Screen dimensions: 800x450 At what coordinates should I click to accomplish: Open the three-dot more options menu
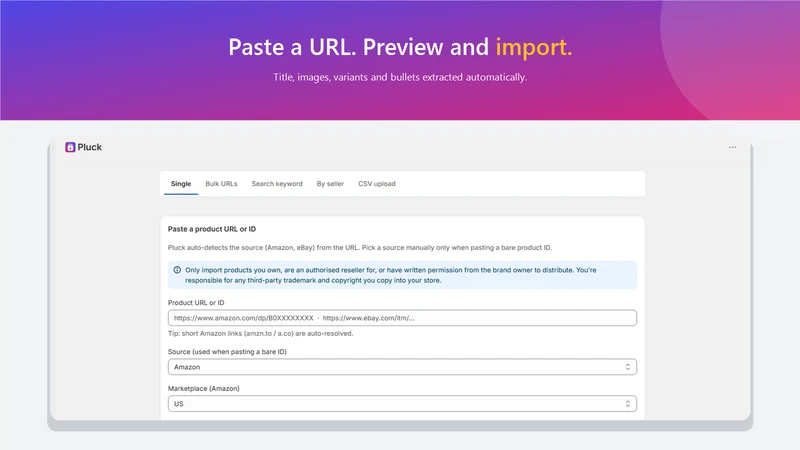tap(732, 147)
